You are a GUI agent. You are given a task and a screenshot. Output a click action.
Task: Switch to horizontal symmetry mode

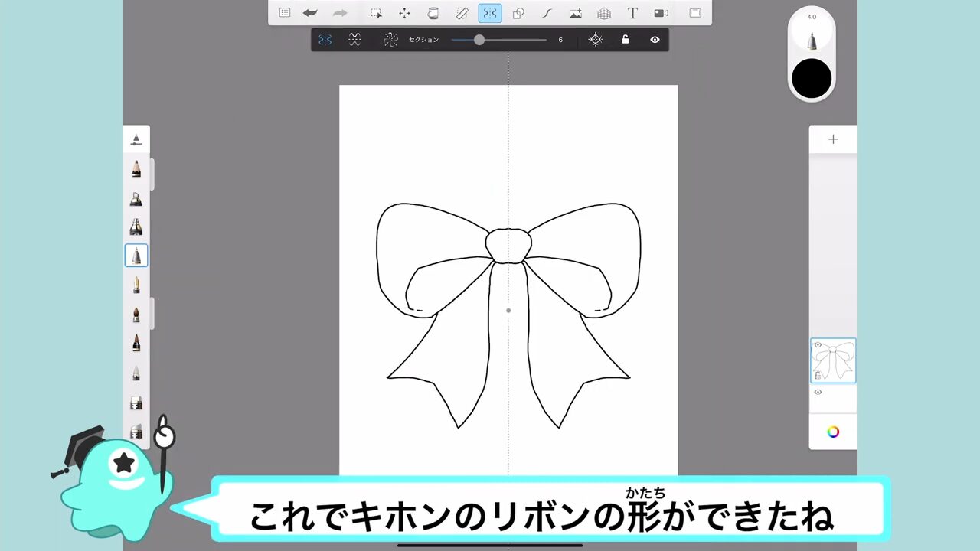click(x=354, y=40)
